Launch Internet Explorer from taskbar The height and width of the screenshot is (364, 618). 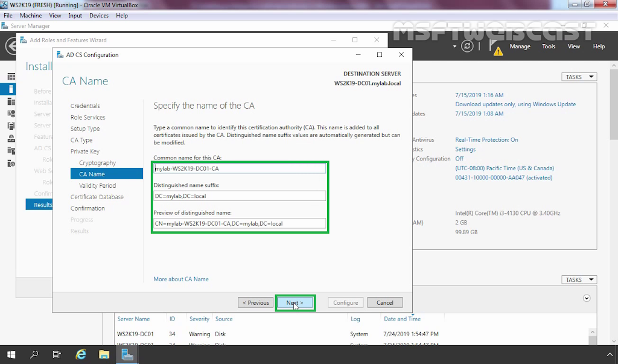[x=81, y=354]
